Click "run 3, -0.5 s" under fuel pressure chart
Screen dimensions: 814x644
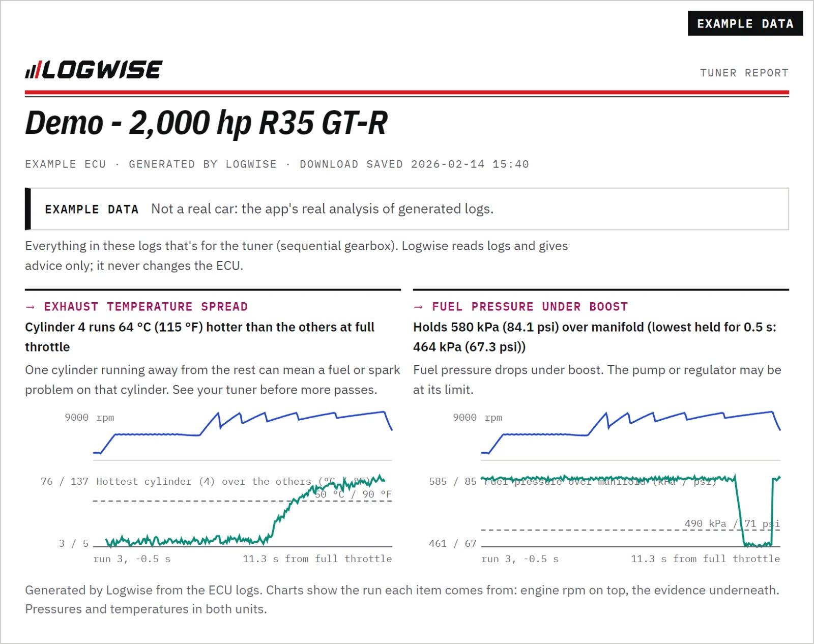[520, 559]
